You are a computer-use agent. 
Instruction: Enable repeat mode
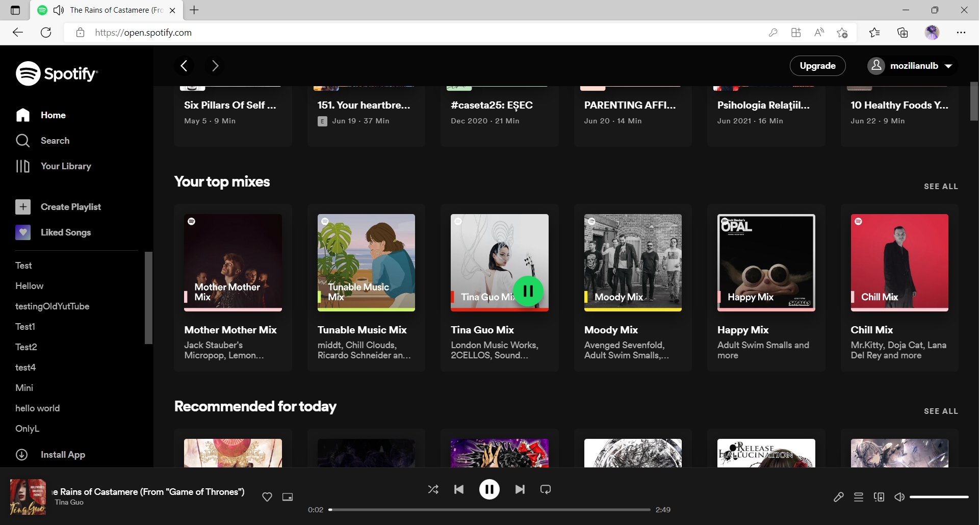tap(546, 489)
